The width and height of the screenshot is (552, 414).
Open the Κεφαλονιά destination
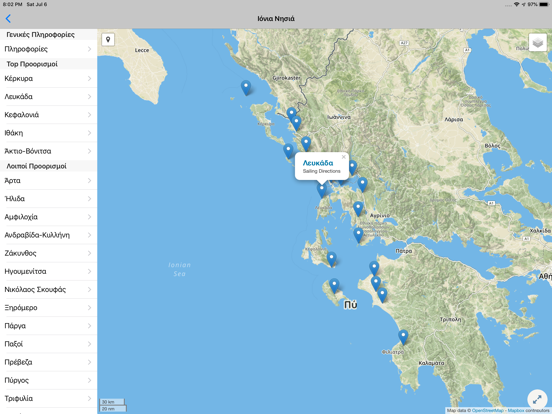click(48, 115)
